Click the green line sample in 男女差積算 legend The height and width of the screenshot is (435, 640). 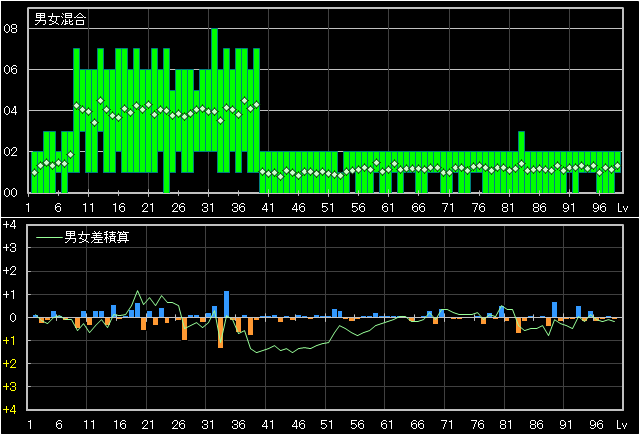[x=49, y=237]
